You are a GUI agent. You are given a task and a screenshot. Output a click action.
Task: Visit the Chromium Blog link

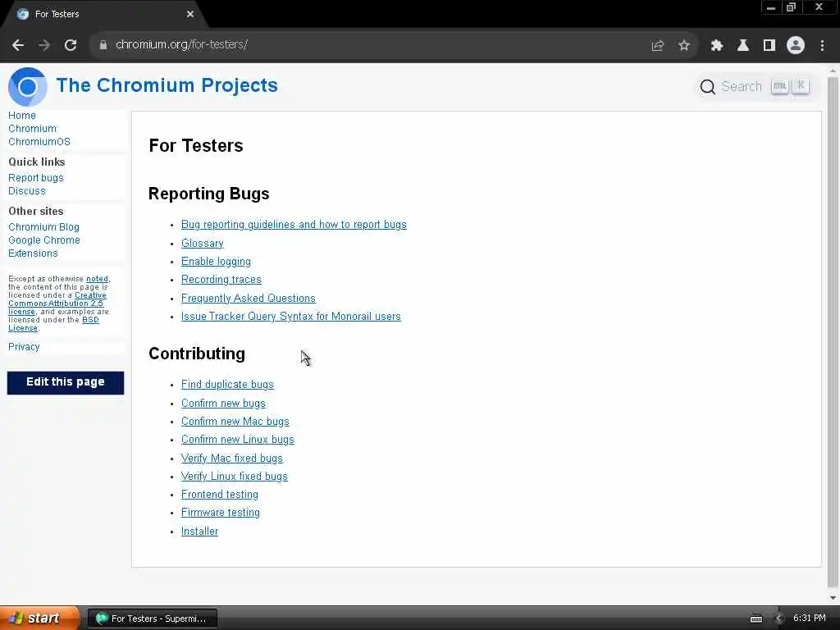coord(43,226)
